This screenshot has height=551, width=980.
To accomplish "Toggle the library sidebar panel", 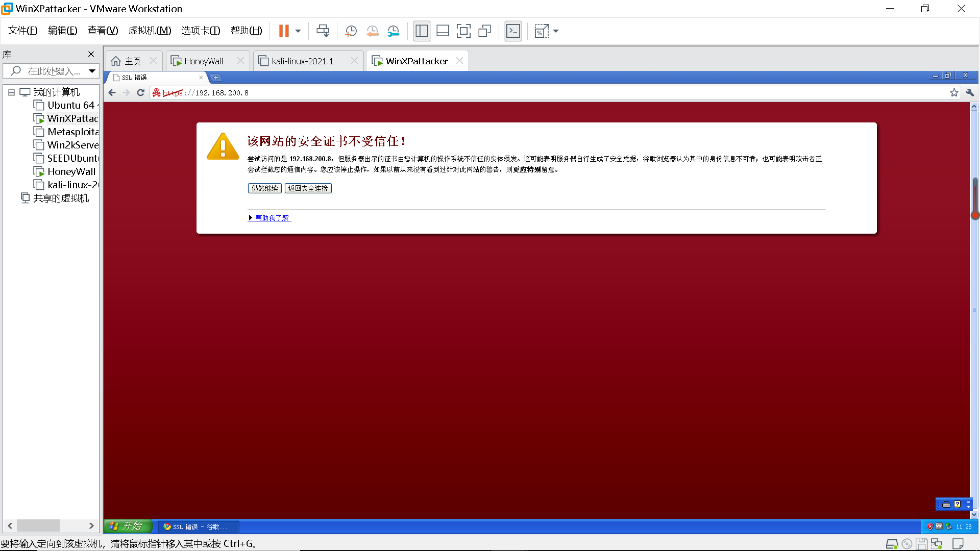I will click(422, 31).
